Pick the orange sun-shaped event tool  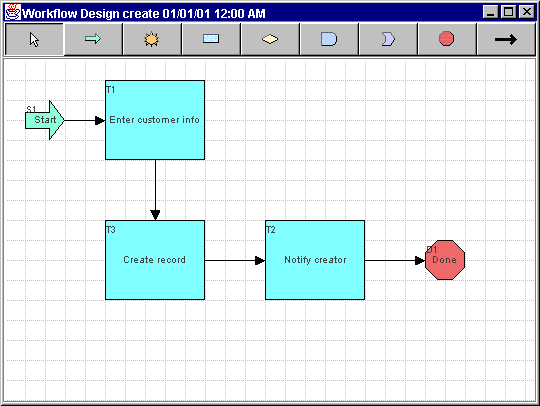(152, 39)
